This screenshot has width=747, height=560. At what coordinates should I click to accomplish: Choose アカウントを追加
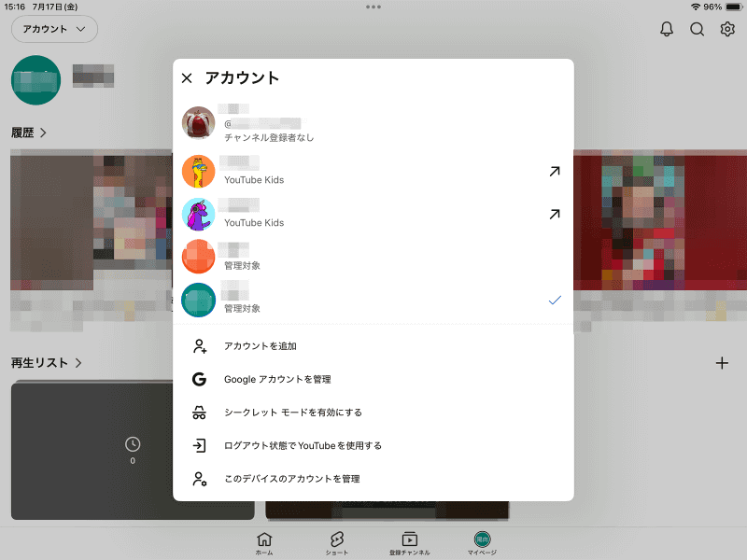pyautogui.click(x=373, y=346)
